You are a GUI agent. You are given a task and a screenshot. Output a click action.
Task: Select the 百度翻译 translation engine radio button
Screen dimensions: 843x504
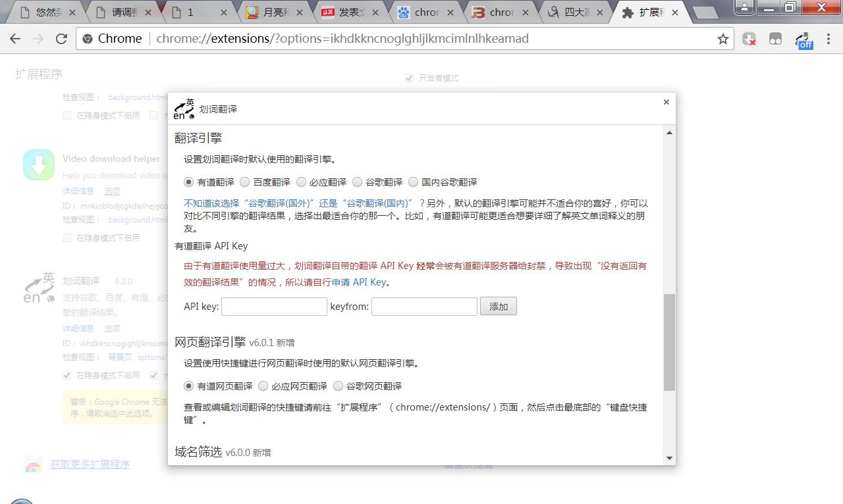point(244,182)
